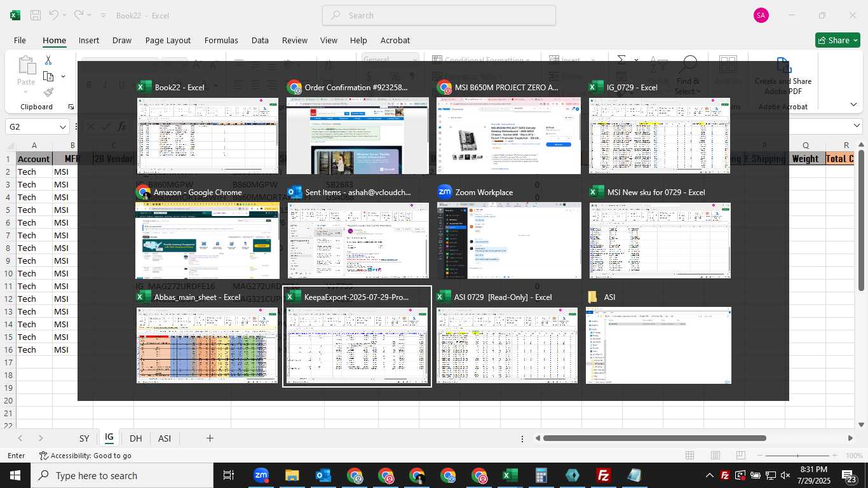
Task: Open the Clipboard dialog launcher
Action: [x=71, y=107]
